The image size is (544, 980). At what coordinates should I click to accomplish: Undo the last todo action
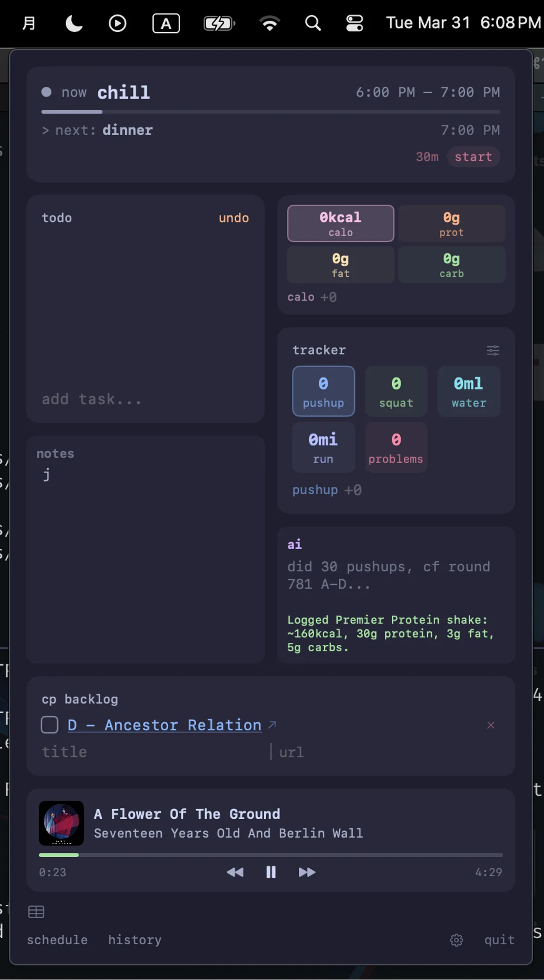(x=233, y=218)
